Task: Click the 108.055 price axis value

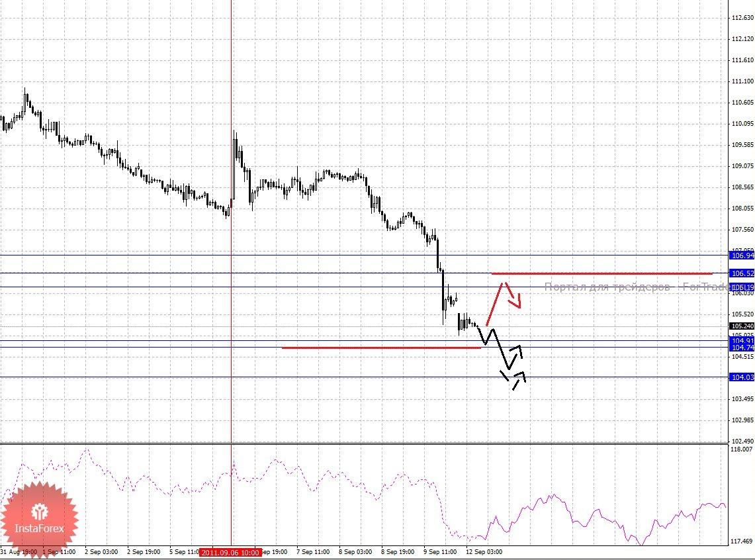Action: [x=742, y=209]
